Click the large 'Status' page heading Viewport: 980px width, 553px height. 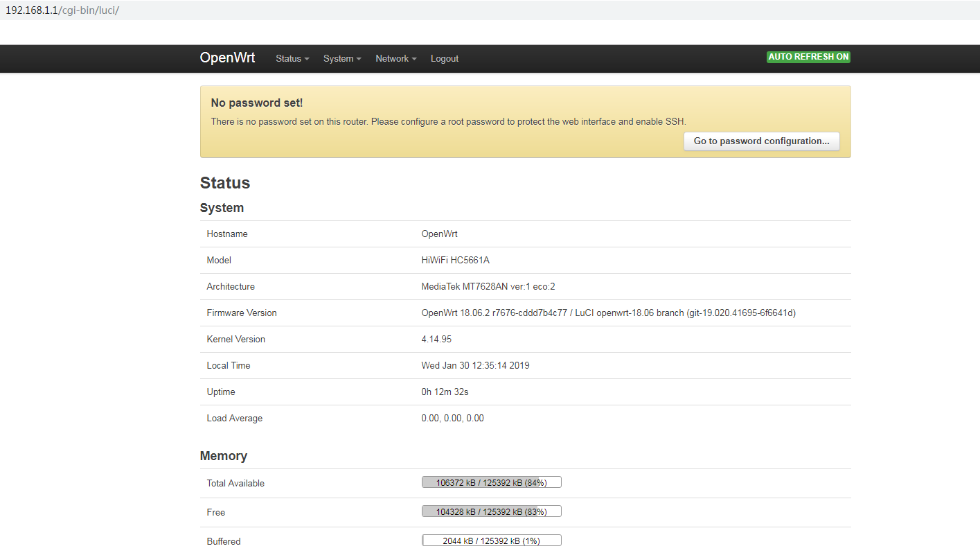click(225, 183)
